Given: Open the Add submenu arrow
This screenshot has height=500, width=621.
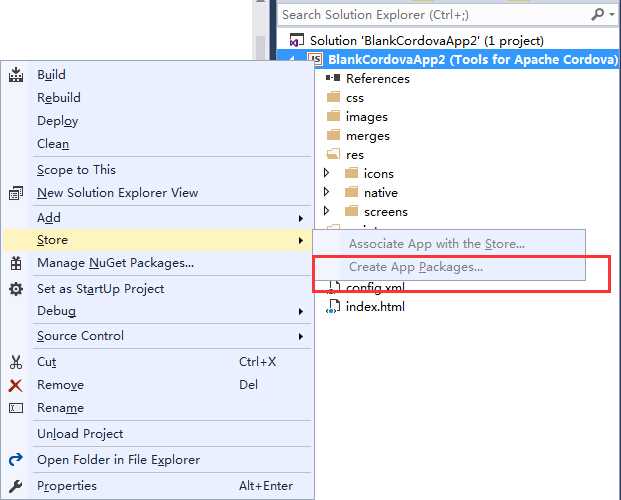Looking at the screenshot, I should click(x=301, y=218).
